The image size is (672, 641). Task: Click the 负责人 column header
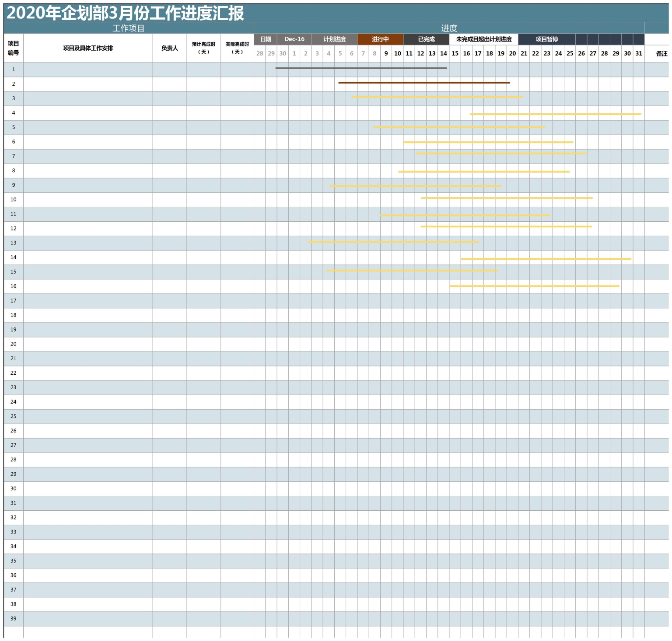pos(170,48)
